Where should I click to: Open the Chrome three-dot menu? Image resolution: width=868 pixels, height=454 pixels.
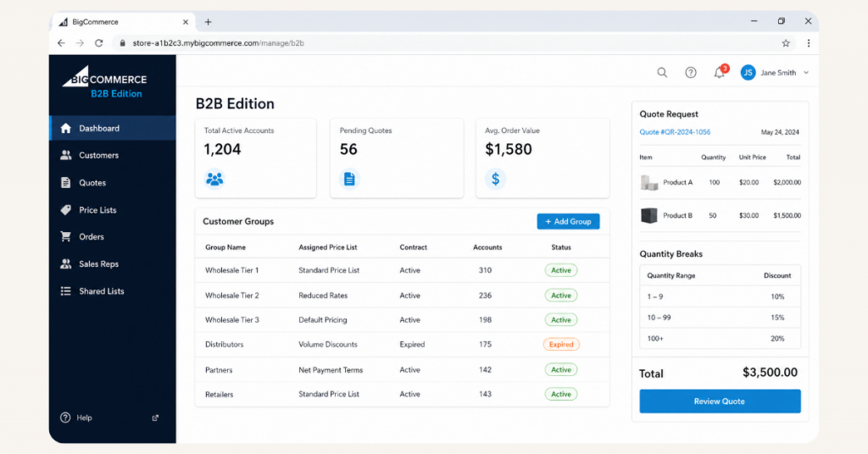point(808,43)
